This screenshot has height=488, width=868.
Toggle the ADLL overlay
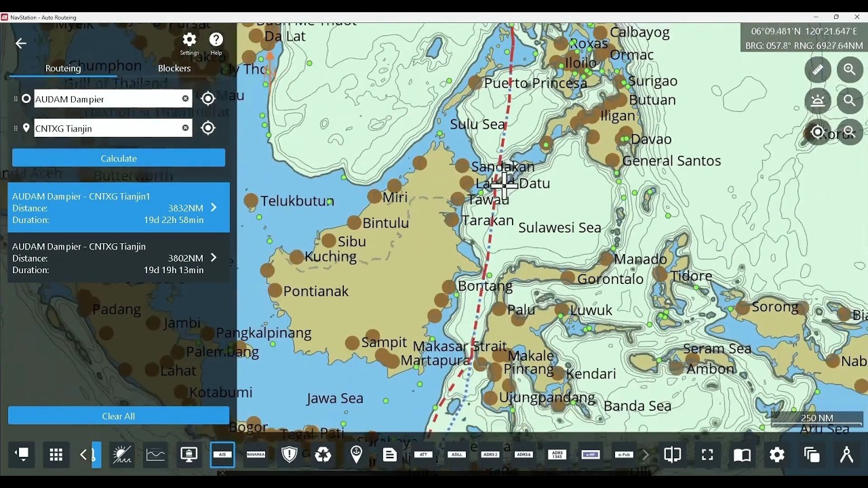coord(456,455)
